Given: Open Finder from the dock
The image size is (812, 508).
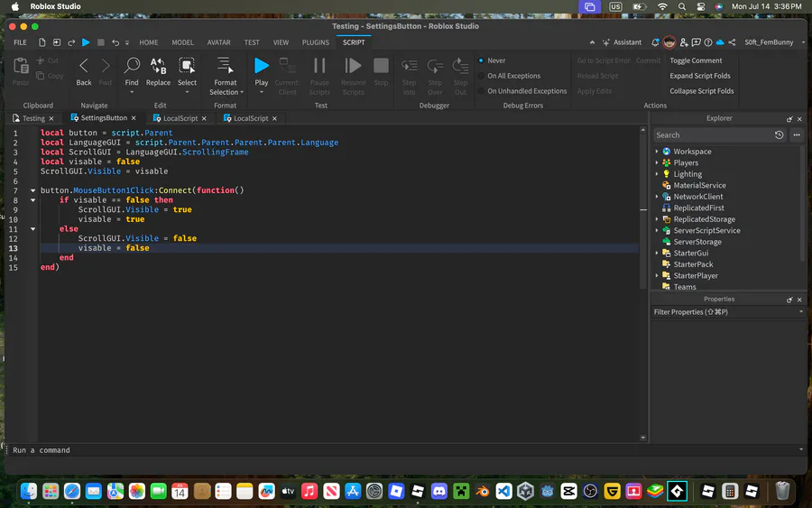Looking at the screenshot, I should [29, 491].
